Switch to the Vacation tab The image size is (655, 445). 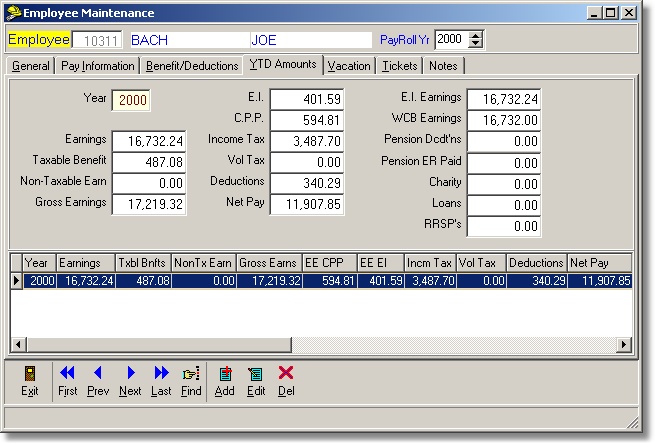tap(349, 66)
